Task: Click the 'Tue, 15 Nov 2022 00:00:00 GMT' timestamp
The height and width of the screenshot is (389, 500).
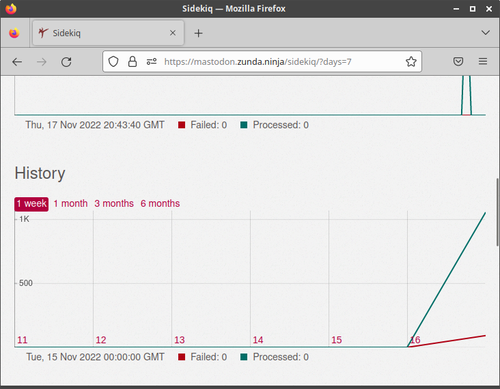Action: coord(95,357)
